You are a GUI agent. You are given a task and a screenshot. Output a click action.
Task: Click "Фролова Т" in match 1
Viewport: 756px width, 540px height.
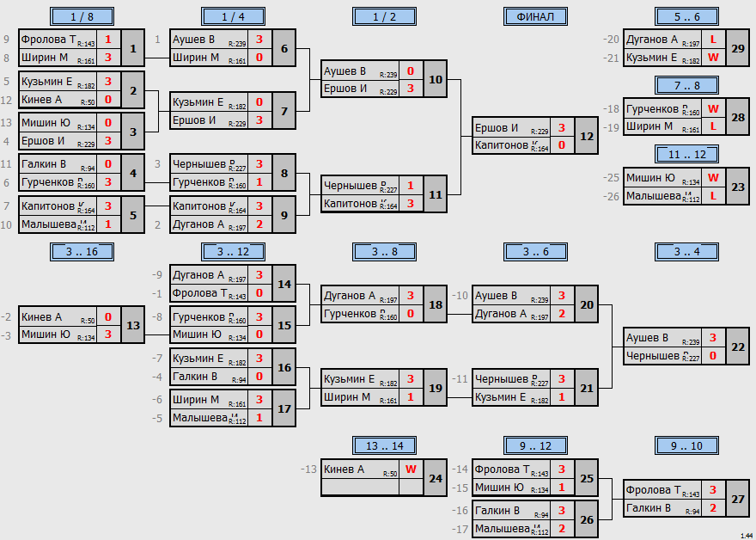48,40
